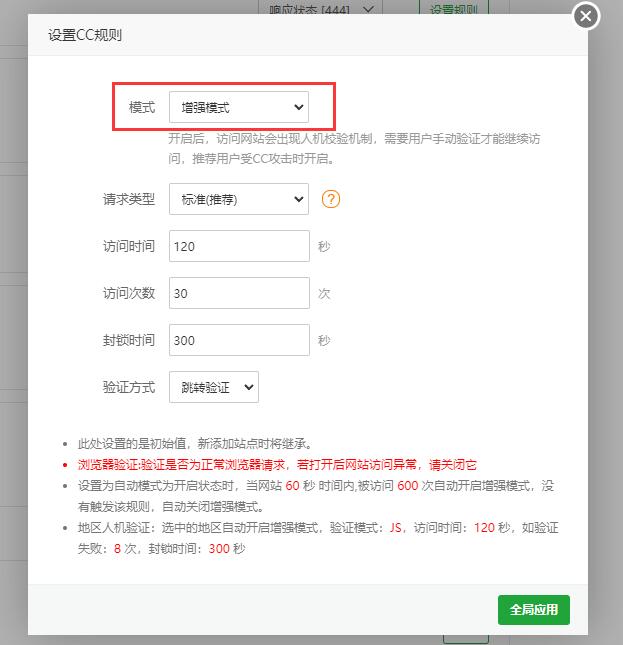Click the 设置规则 button behind the dialog
Viewport: 623px width, 645px height.
coord(454,8)
